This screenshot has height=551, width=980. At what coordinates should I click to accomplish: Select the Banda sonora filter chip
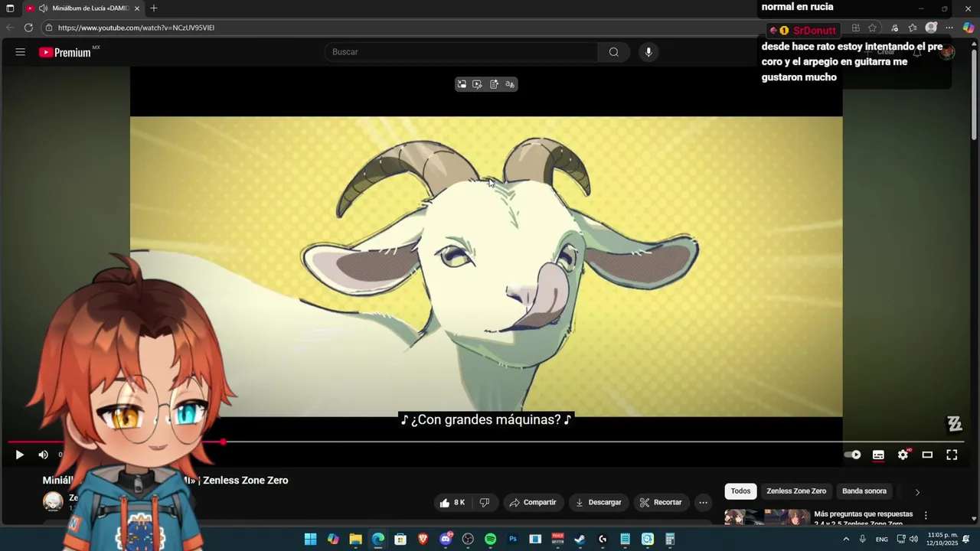click(x=864, y=491)
